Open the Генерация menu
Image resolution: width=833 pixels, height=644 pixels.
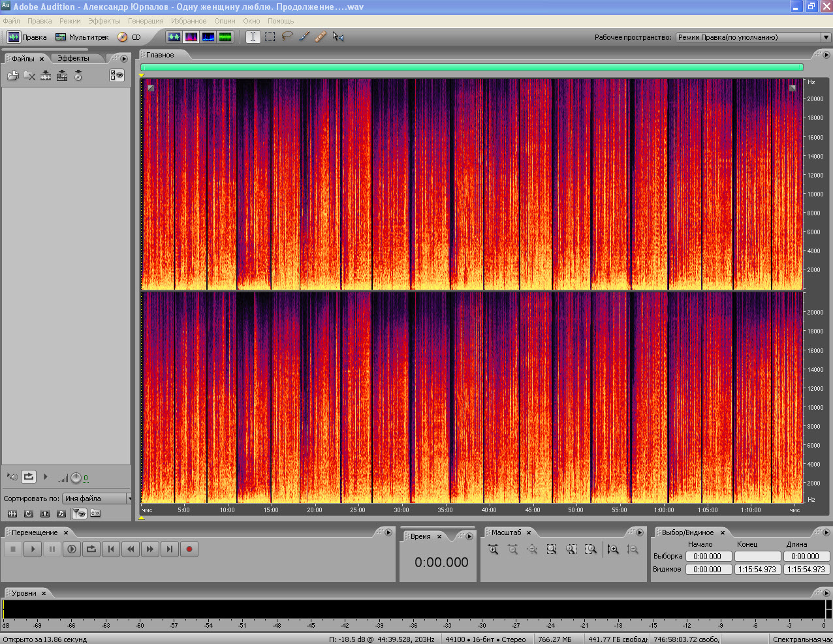(x=146, y=21)
